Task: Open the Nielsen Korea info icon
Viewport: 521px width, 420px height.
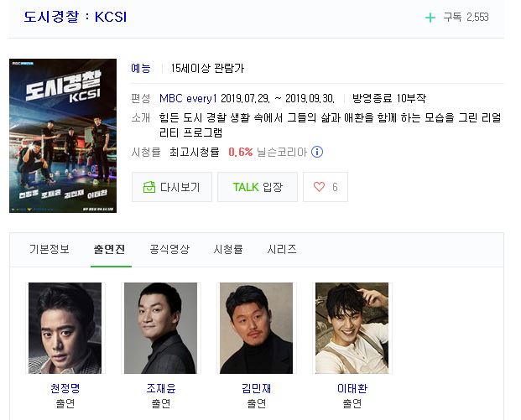Action: [317, 152]
